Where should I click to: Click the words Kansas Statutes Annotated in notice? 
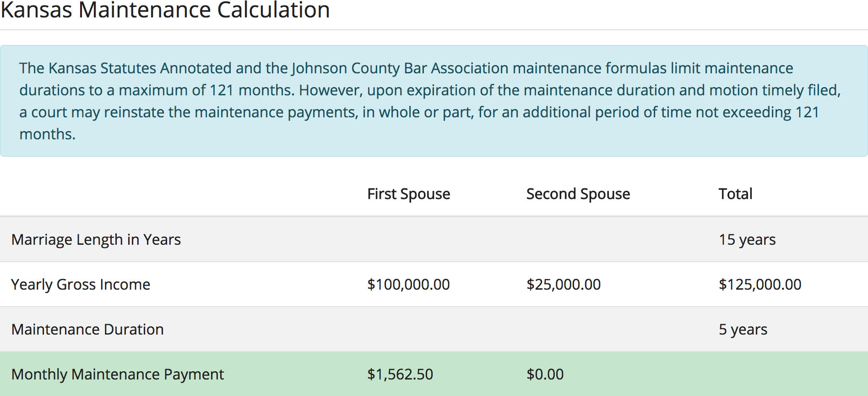(140, 68)
